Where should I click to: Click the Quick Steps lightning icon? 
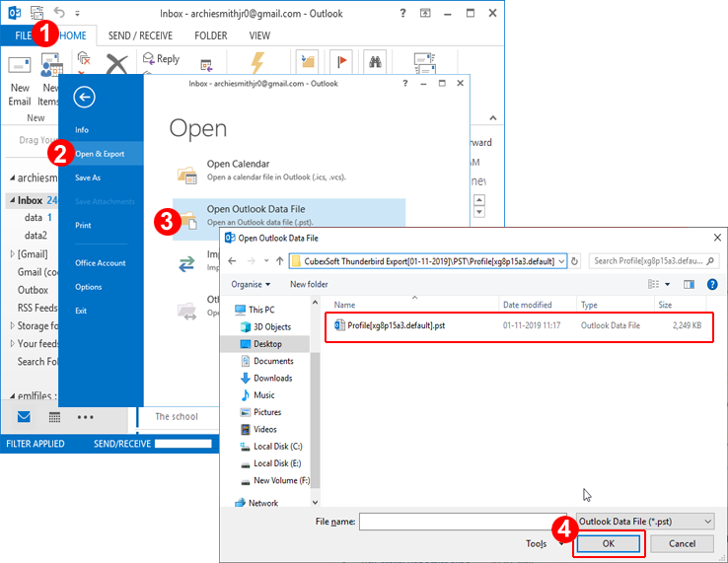pos(257,62)
